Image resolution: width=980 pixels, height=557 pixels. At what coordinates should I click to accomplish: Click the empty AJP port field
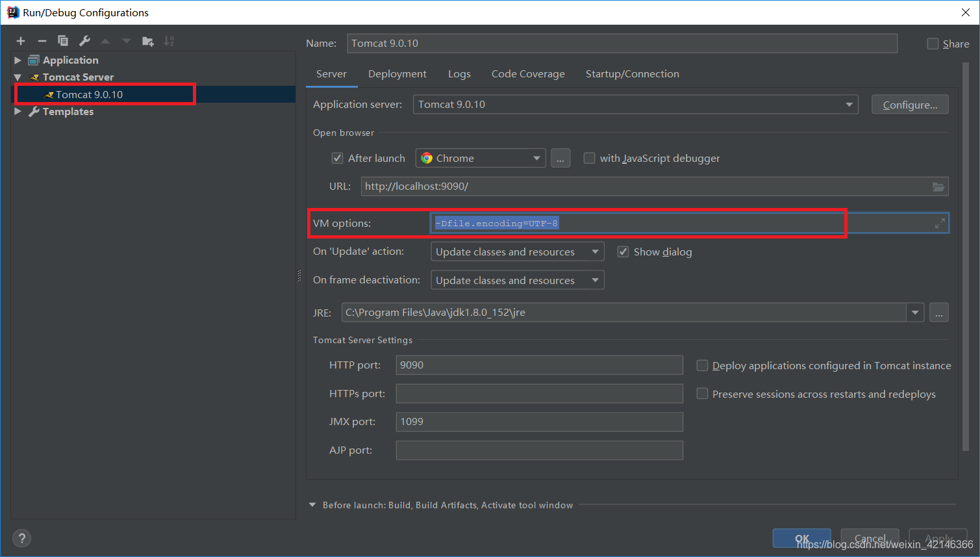point(539,450)
